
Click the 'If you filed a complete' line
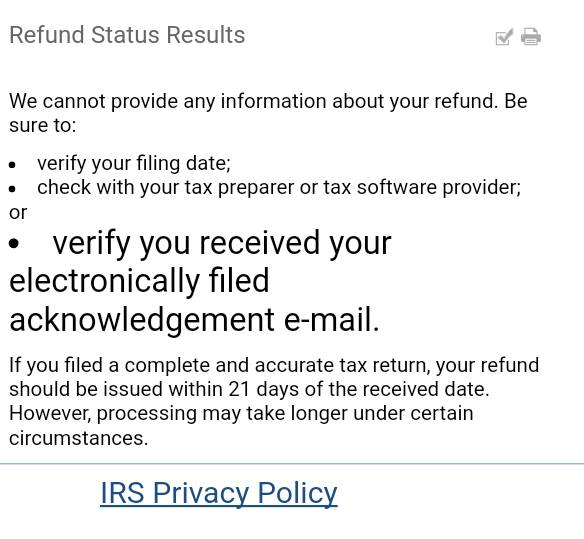pos(274,365)
